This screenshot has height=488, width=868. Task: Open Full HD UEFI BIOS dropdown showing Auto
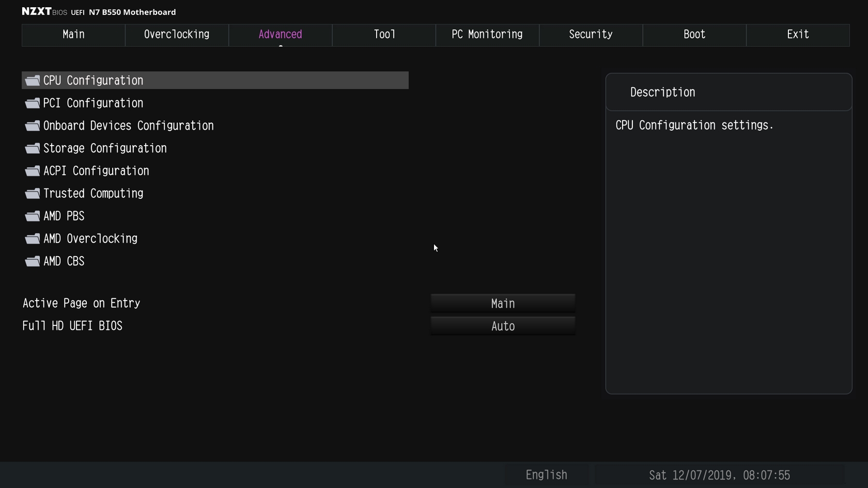[x=503, y=326]
